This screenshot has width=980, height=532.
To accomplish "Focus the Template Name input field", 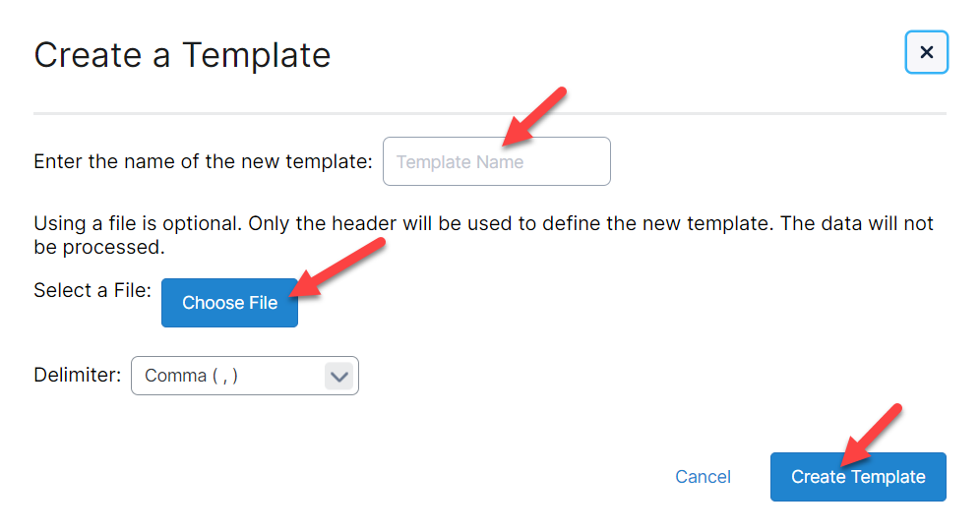I will click(496, 161).
